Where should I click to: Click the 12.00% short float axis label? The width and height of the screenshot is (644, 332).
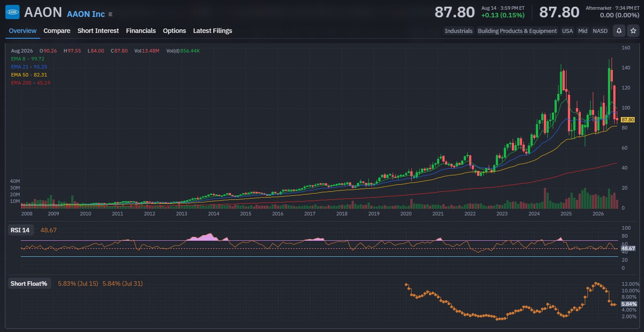click(x=631, y=284)
